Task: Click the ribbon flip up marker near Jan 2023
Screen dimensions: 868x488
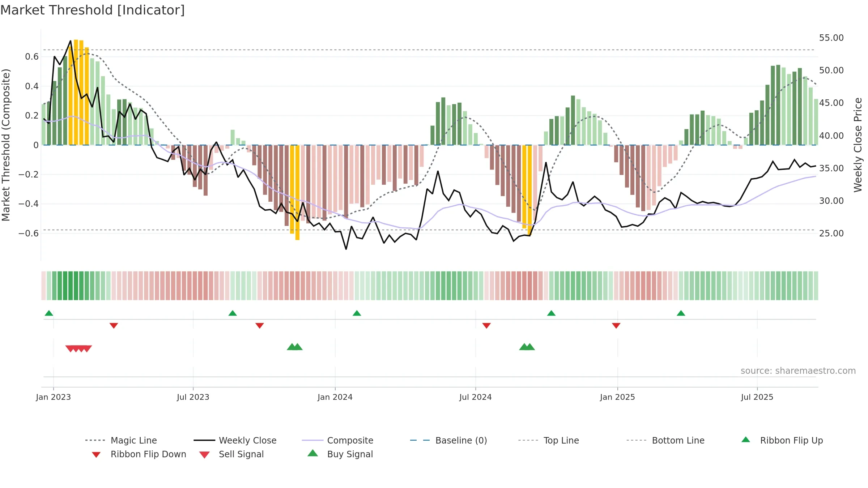Action: (x=49, y=313)
